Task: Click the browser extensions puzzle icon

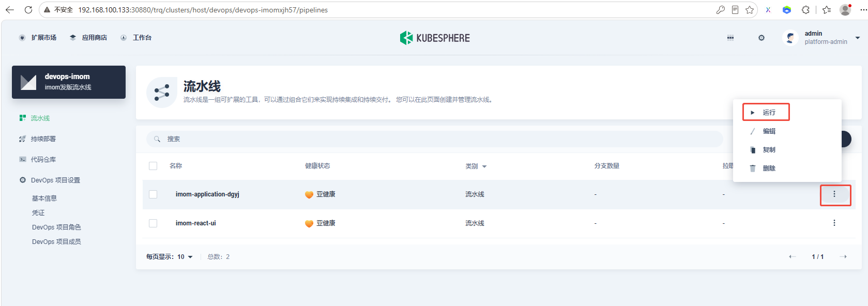Action: coord(805,10)
